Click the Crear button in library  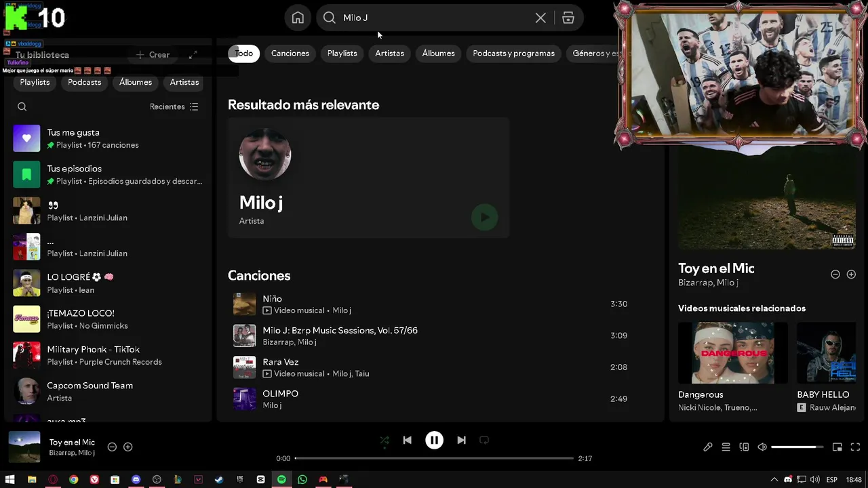coord(153,55)
